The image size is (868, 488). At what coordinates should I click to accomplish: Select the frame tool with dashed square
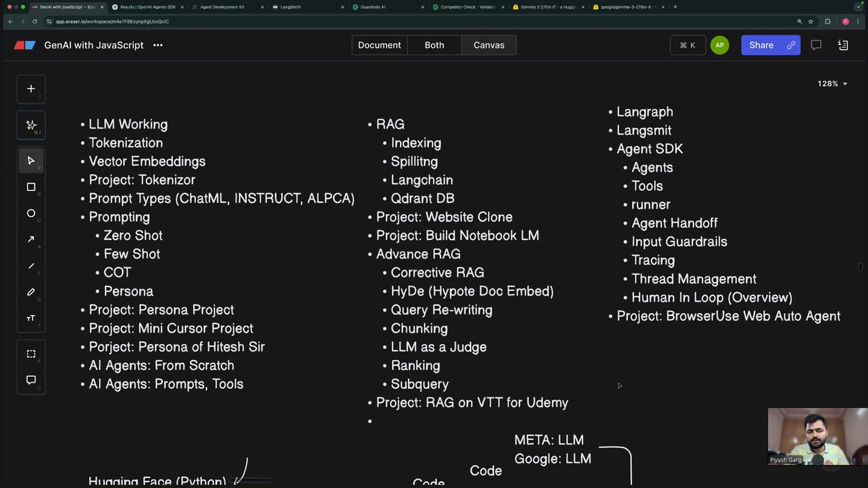click(x=31, y=354)
